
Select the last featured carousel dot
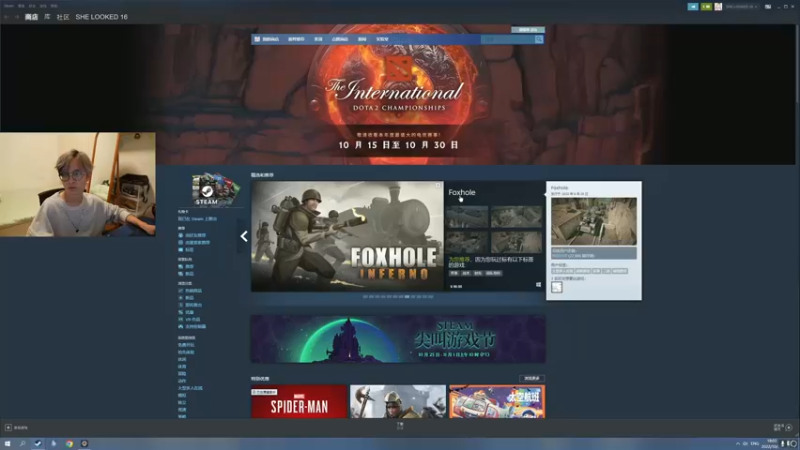pyautogui.click(x=431, y=296)
